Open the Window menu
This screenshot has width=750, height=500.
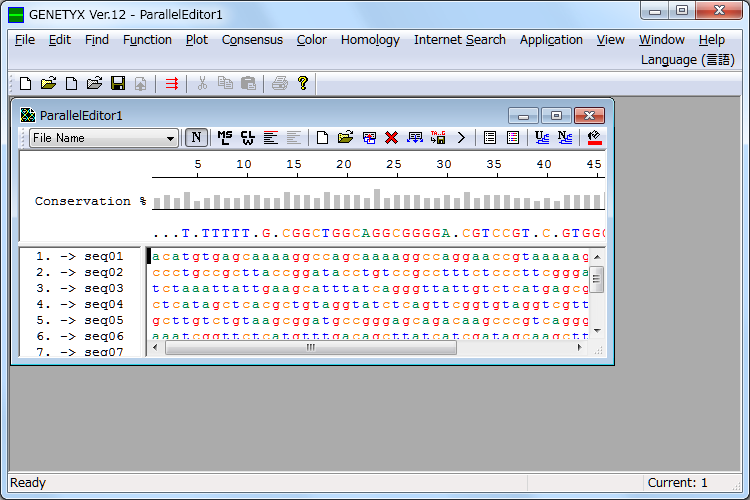(x=662, y=40)
